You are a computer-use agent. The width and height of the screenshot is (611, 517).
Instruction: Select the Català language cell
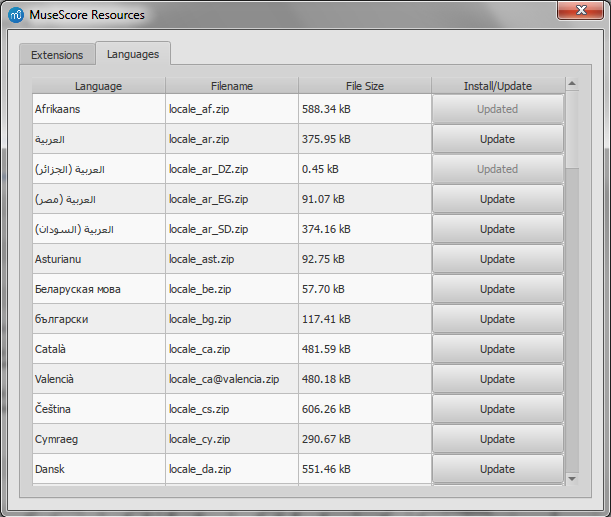[99, 349]
